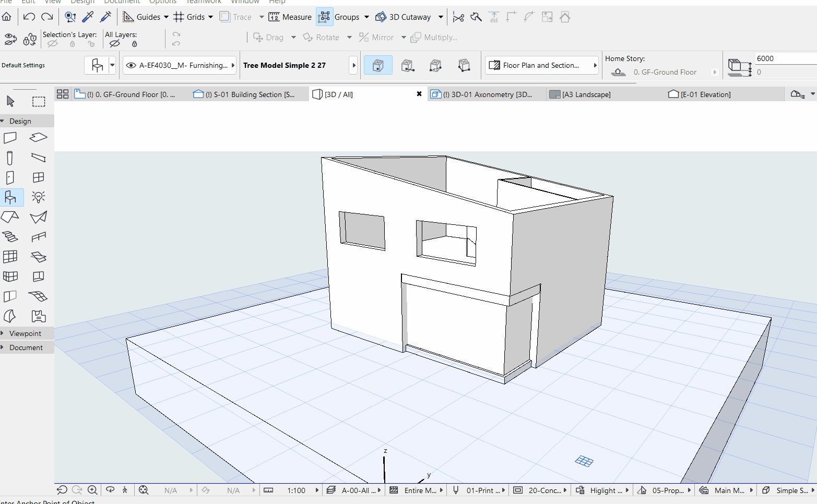Click the Undo arrow
This screenshot has height=504, width=817.
(29, 17)
